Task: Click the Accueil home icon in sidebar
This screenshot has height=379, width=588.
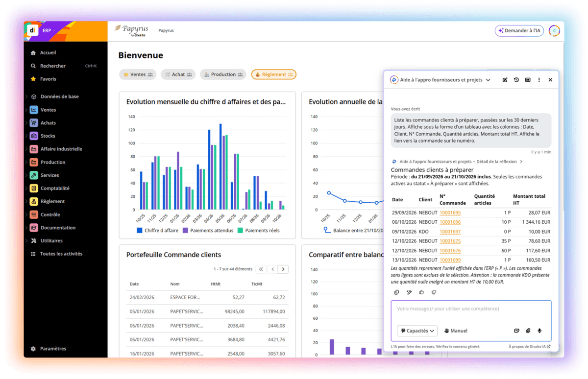Action: [33, 53]
